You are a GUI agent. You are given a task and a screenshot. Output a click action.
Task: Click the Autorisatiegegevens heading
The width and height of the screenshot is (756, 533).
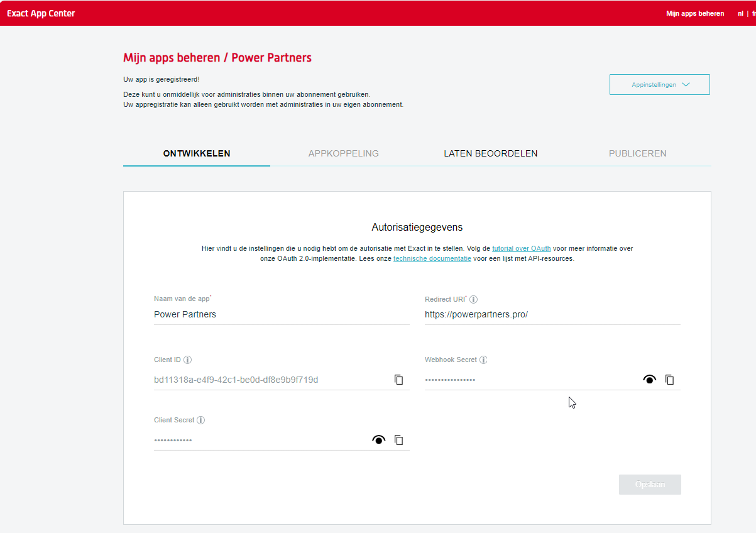(417, 227)
